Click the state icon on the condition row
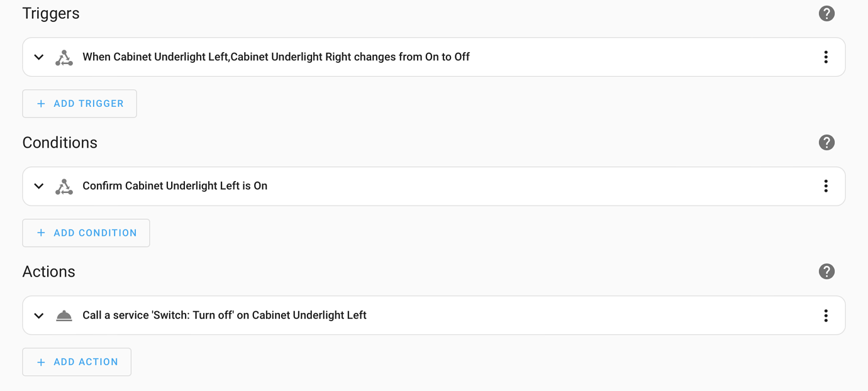The width and height of the screenshot is (868, 391). coord(64,186)
